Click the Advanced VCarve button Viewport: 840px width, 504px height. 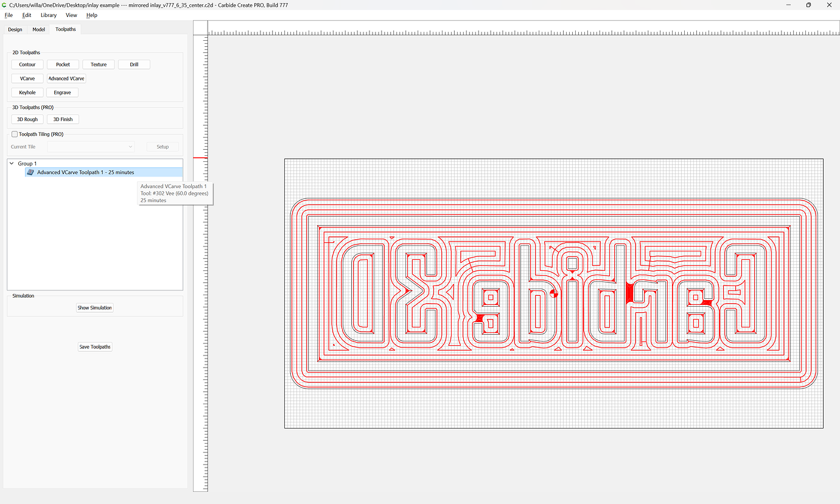point(66,79)
